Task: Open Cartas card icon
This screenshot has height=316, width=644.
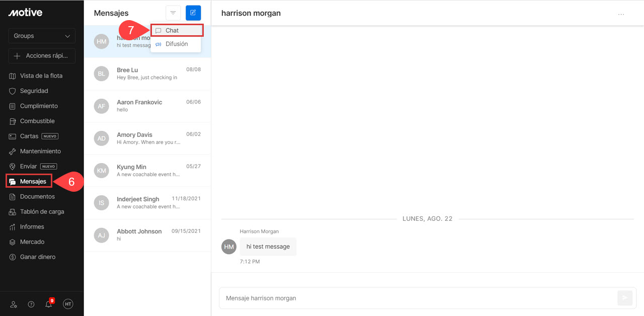Action: [13, 136]
